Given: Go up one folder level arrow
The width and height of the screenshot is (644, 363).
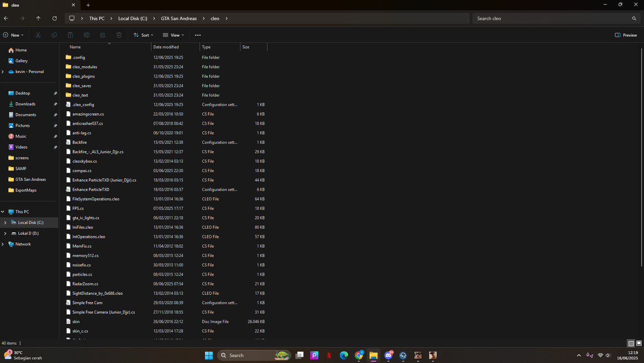Looking at the screenshot, I should pyautogui.click(x=38, y=18).
